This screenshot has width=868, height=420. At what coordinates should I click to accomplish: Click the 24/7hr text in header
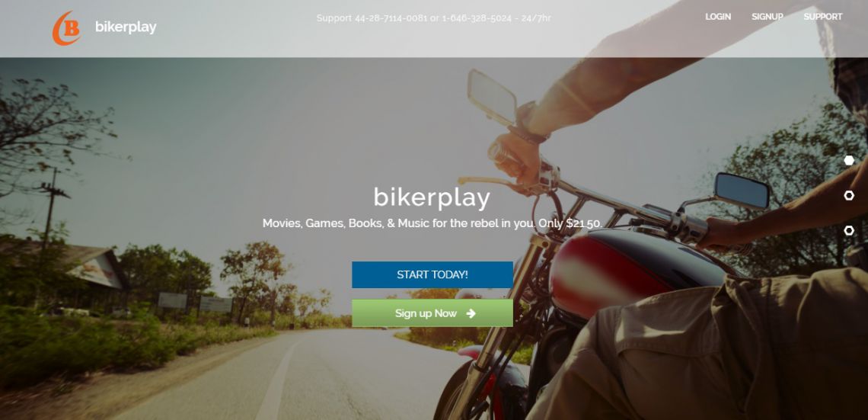point(536,18)
